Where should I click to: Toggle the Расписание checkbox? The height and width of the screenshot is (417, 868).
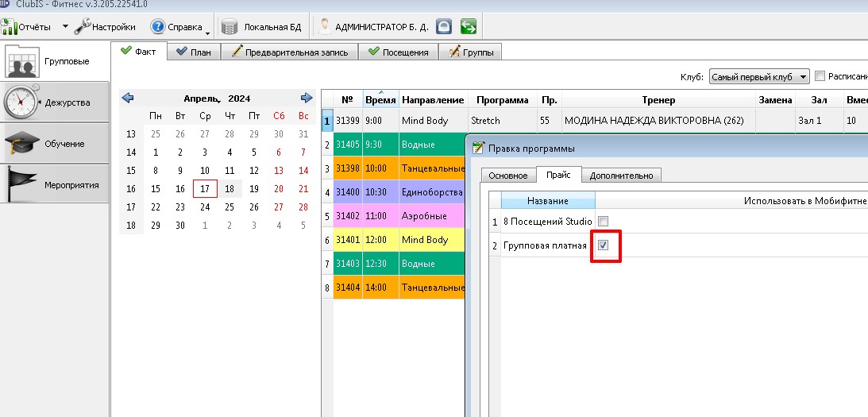click(820, 76)
